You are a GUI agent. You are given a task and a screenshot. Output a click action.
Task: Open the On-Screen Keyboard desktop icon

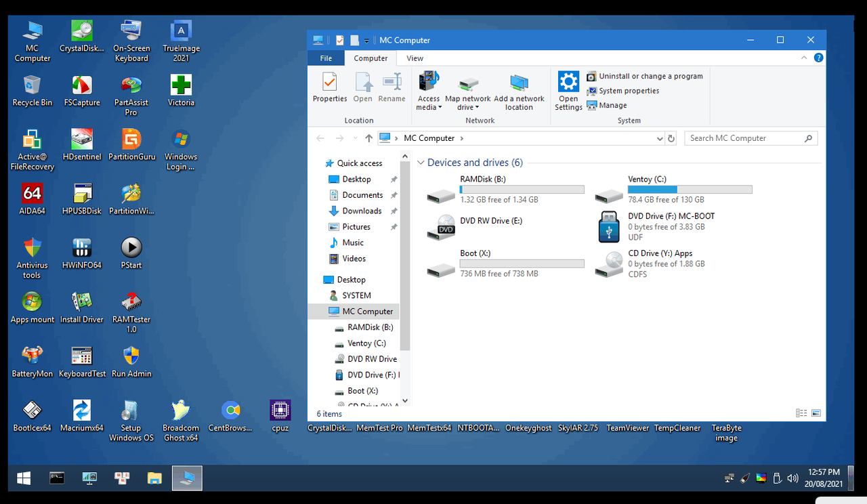click(131, 41)
